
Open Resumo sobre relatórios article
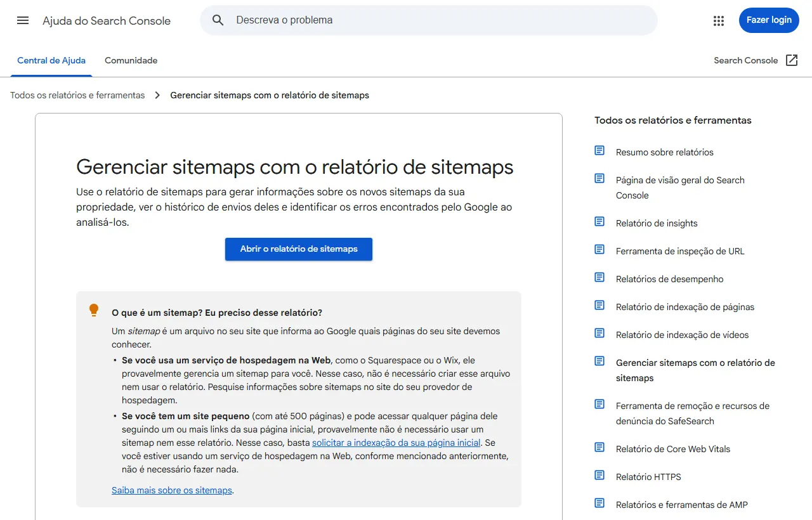click(x=665, y=152)
